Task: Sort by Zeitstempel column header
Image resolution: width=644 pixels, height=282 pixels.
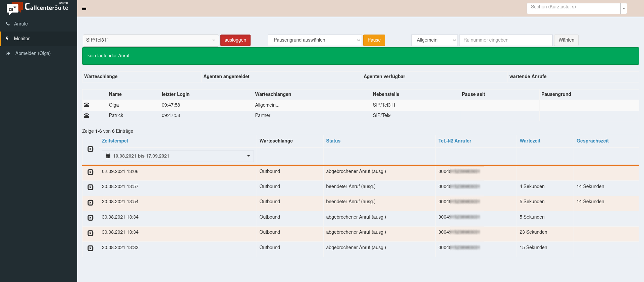Action: [115, 141]
